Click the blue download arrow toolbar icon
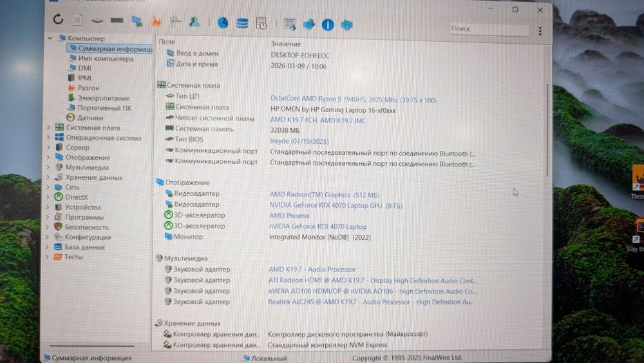Screen dimensions: 644x363 coord(309,25)
